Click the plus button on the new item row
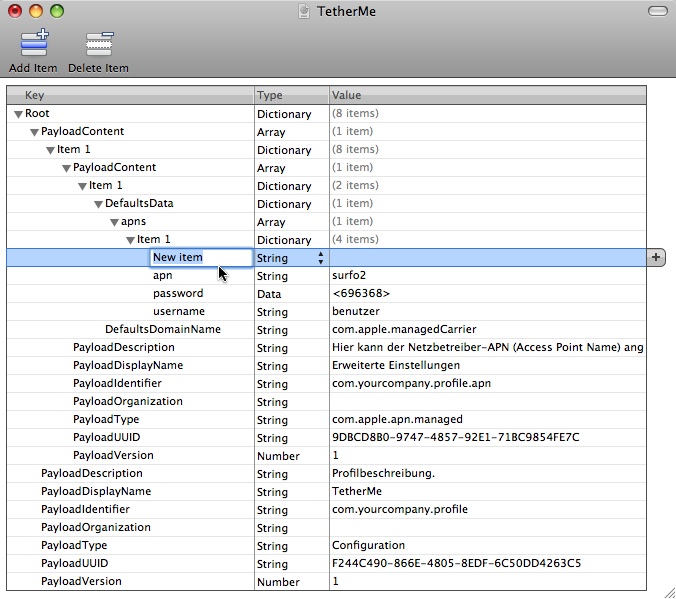 pos(657,257)
